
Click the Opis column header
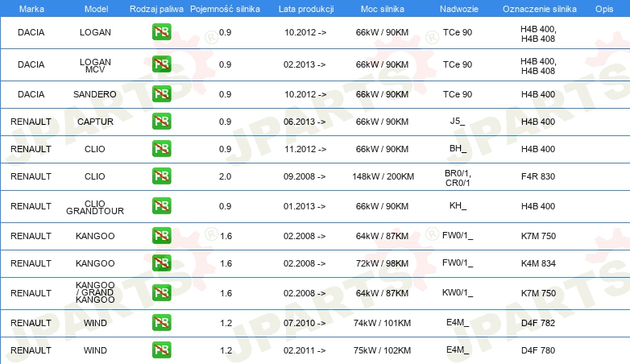[604, 9]
